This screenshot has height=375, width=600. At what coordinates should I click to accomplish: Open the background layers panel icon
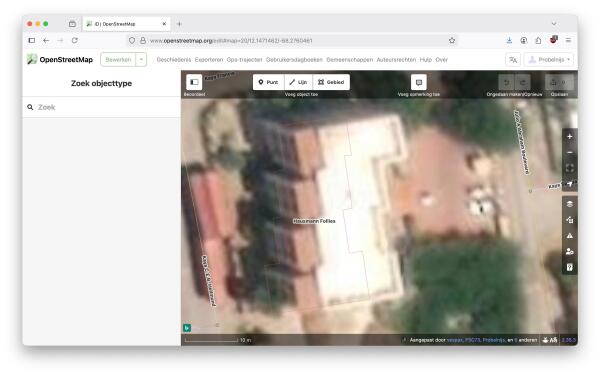click(x=569, y=204)
